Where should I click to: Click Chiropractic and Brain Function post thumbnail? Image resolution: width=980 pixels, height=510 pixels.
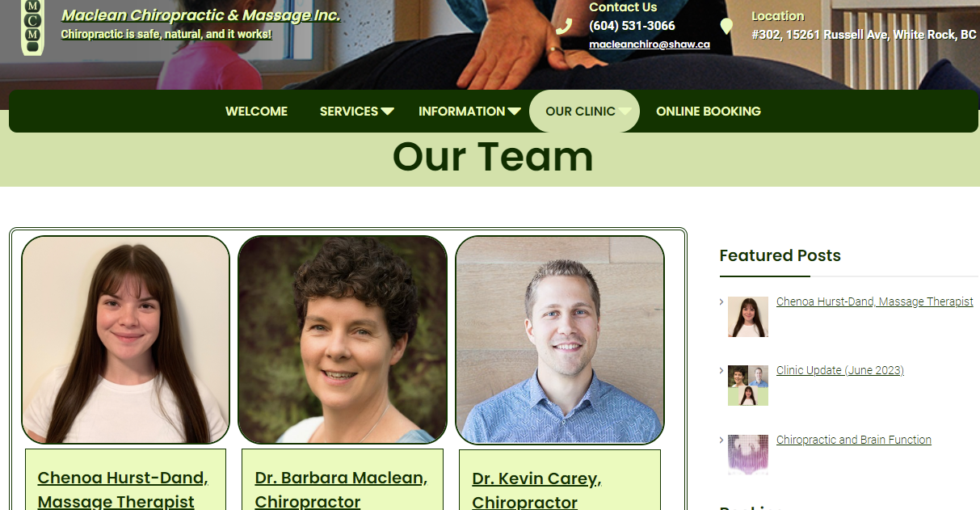pyautogui.click(x=748, y=455)
